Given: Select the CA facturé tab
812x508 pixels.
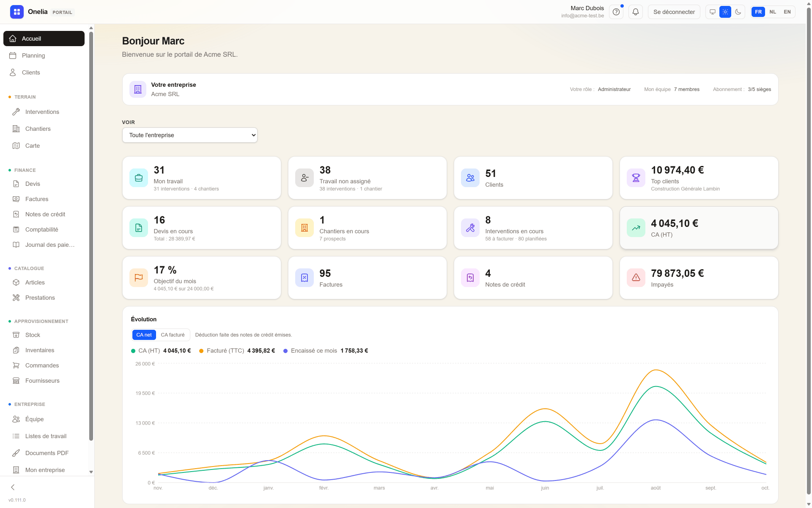Looking at the screenshot, I should tap(173, 335).
